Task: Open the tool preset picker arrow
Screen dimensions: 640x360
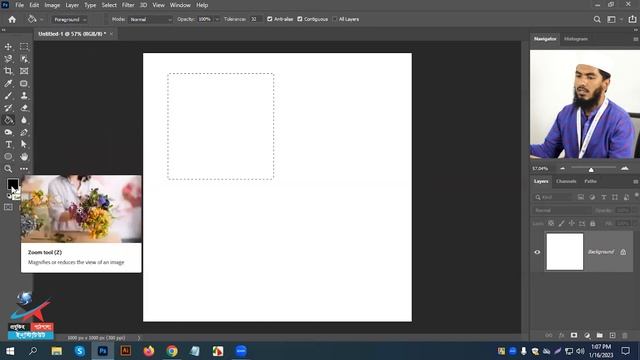Action: pos(41,20)
